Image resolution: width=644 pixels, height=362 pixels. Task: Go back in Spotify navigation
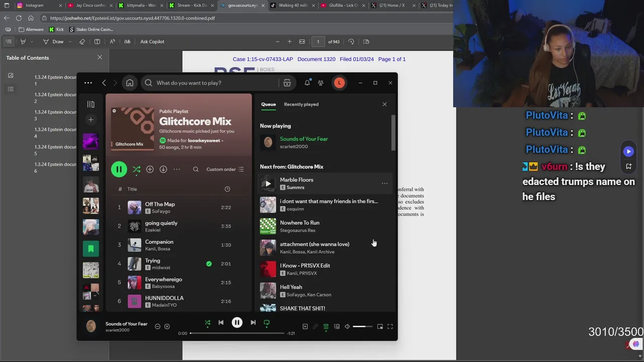(x=104, y=83)
